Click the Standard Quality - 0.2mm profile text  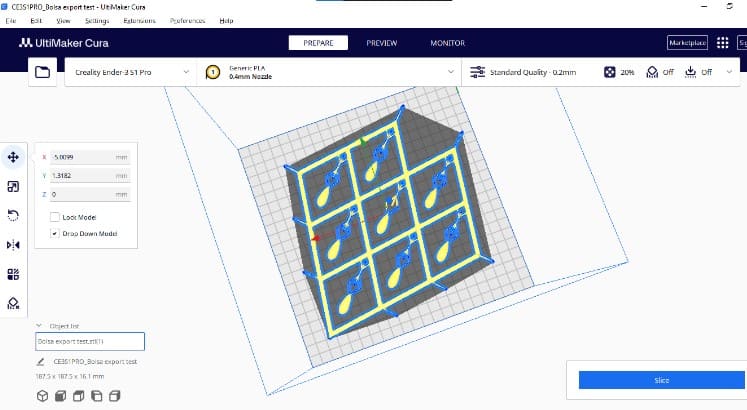(533, 72)
